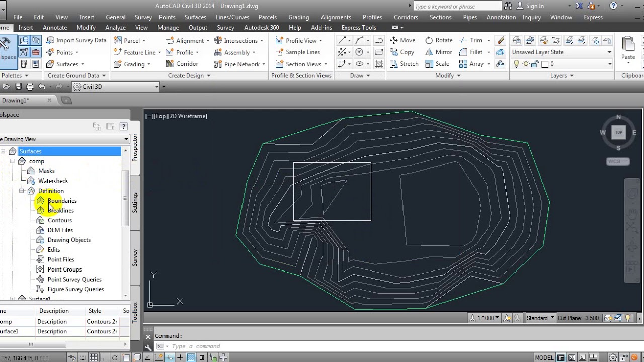Image resolution: width=644 pixels, height=362 pixels.
Task: Click the Toolspace help question icon
Action: click(x=123, y=126)
